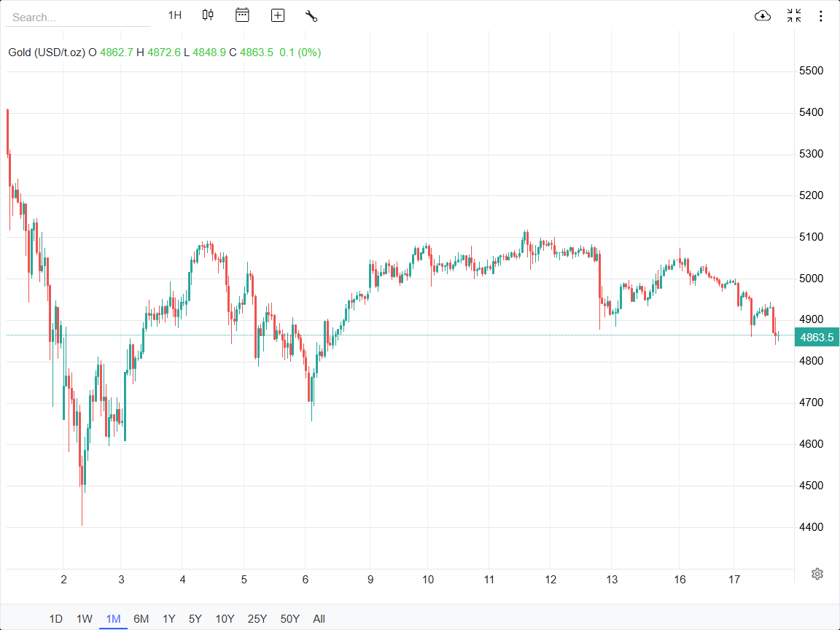Click the Search input field
The height and width of the screenshot is (630, 840).
(x=77, y=17)
